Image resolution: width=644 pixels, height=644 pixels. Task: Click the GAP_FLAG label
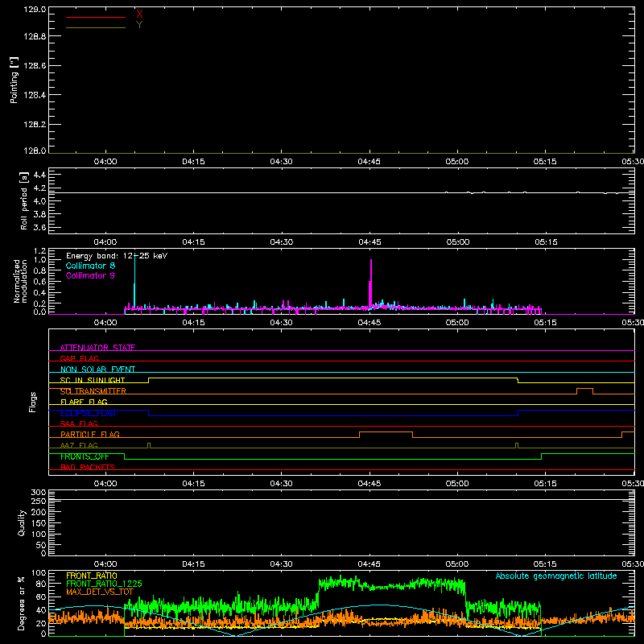[79, 358]
